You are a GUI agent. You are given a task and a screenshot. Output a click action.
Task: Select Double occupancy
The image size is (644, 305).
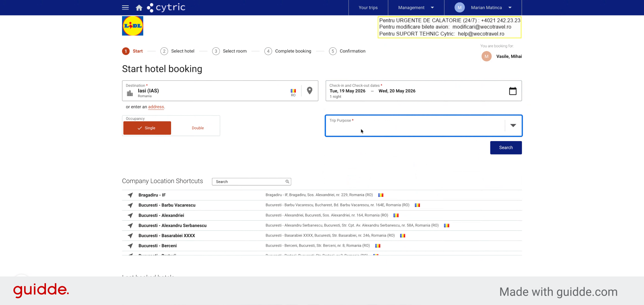[198, 128]
